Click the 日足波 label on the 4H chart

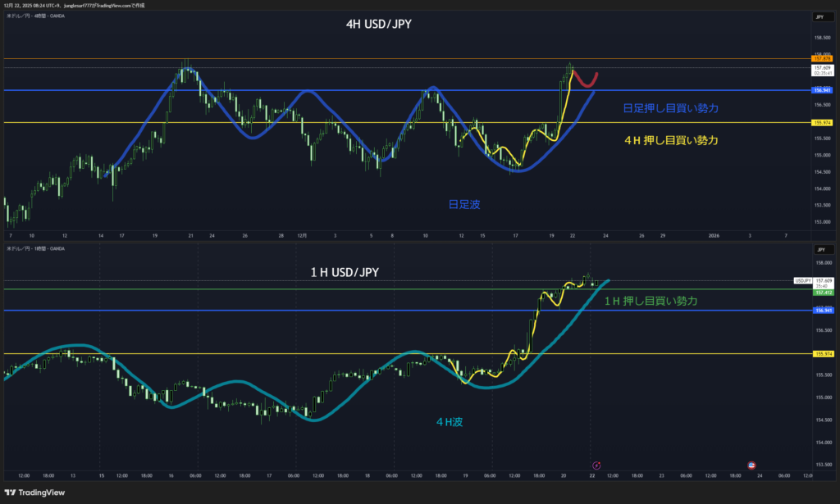pos(464,204)
